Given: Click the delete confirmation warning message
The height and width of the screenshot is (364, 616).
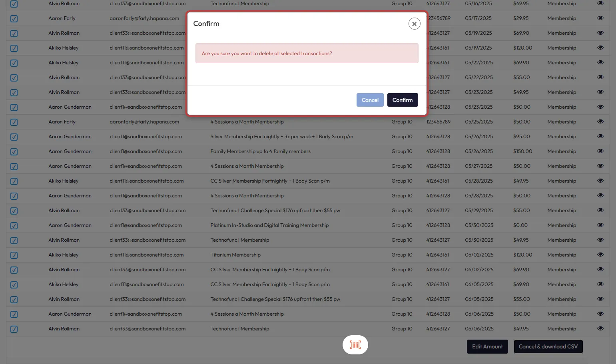Looking at the screenshot, I should click(x=307, y=54).
